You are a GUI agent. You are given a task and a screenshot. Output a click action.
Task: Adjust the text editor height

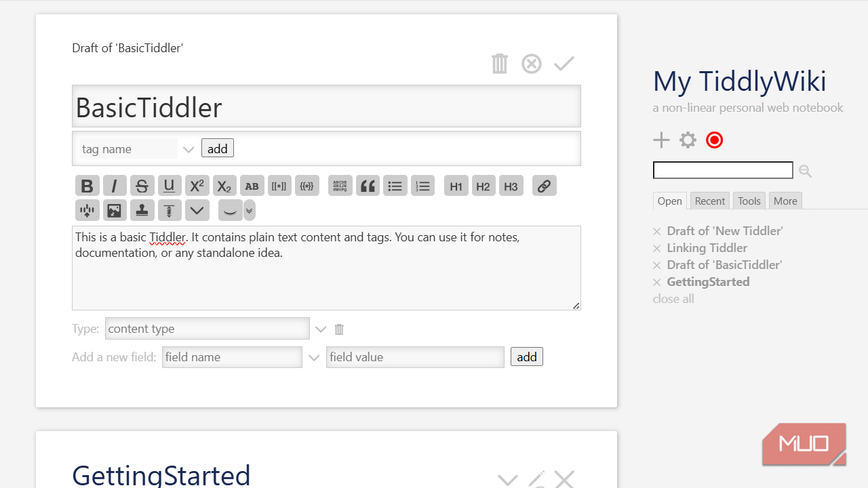pos(170,210)
